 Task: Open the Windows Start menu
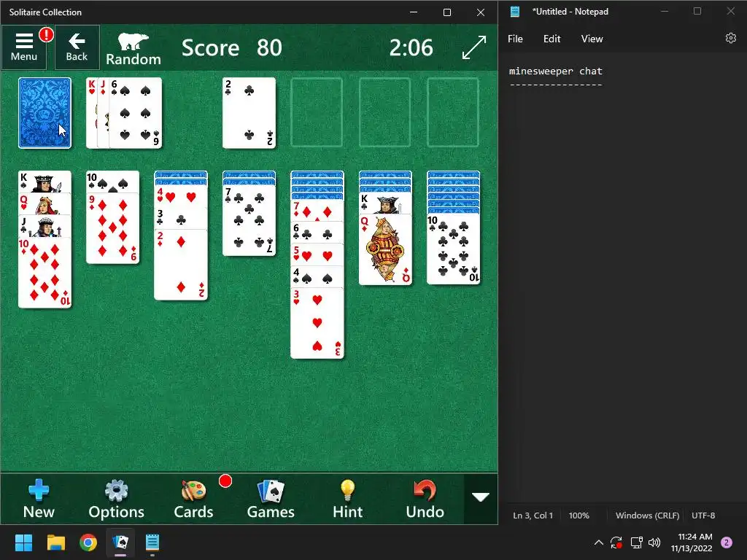(x=23, y=542)
